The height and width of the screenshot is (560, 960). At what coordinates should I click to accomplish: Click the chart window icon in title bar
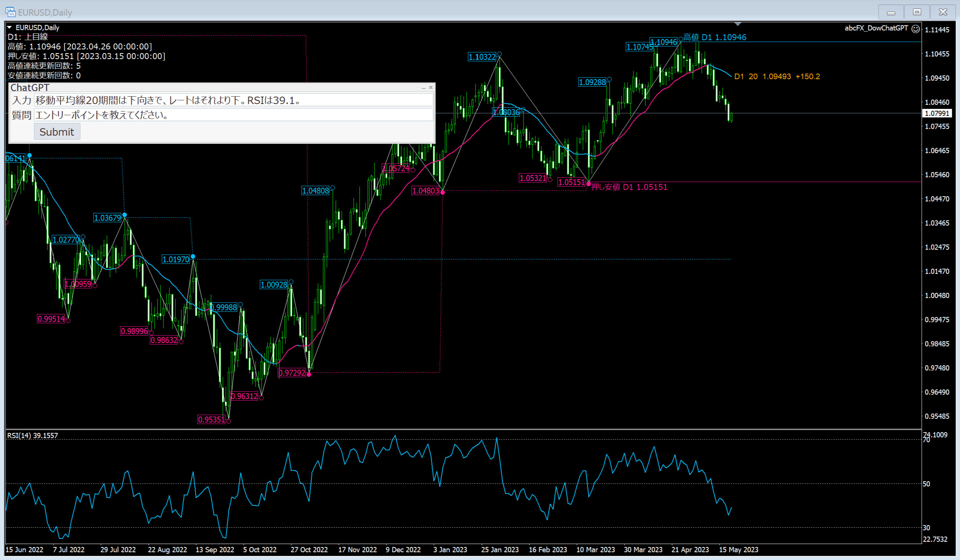tap(10, 12)
